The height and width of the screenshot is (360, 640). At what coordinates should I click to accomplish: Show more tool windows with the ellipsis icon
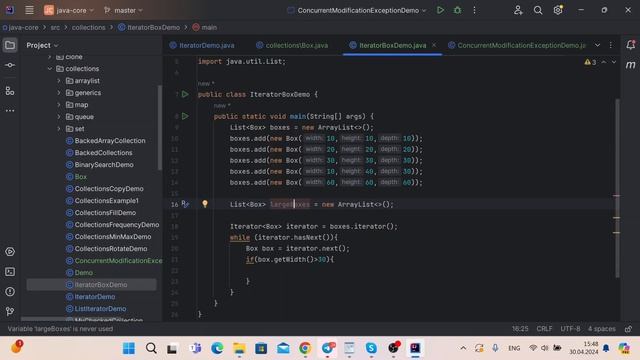tap(10, 111)
